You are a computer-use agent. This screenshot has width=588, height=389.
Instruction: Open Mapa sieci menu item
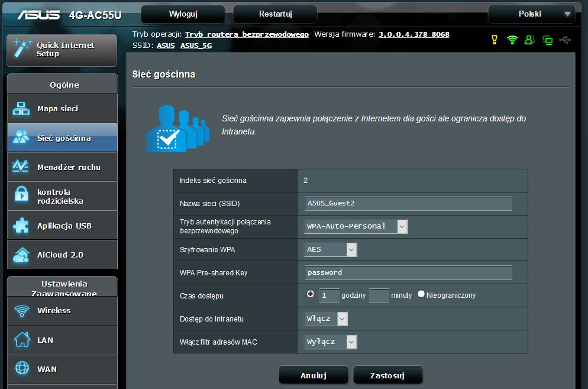(62, 108)
